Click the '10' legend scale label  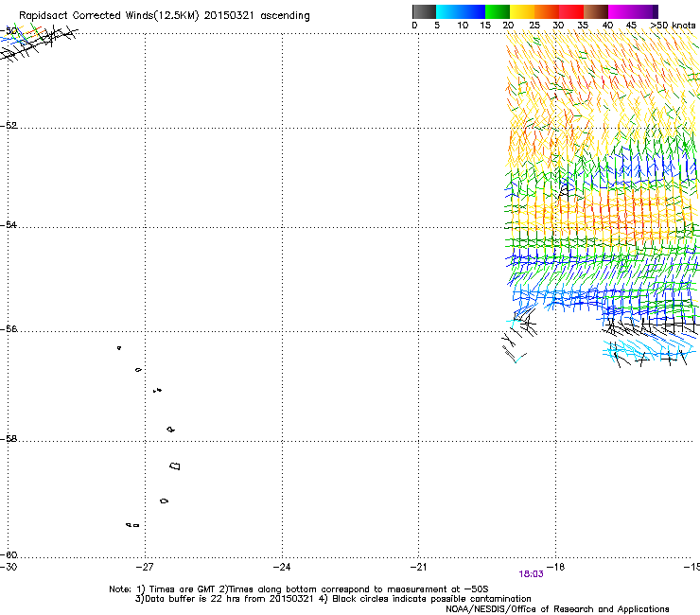[463, 26]
